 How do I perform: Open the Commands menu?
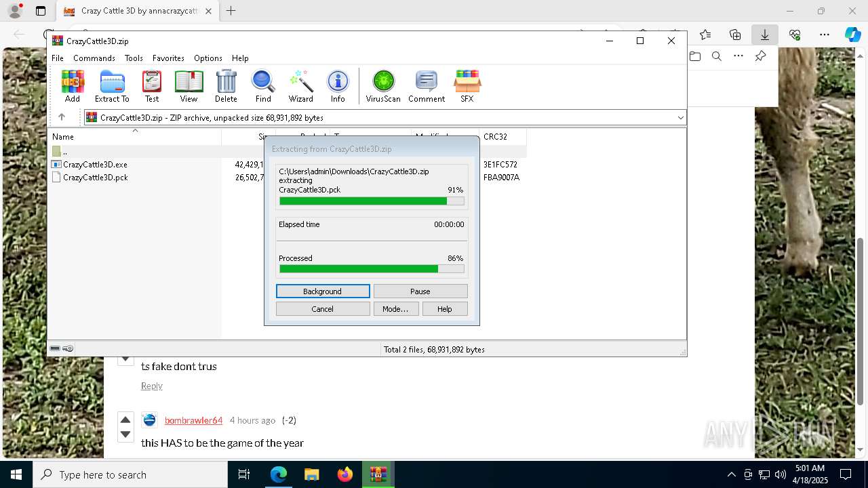(94, 58)
